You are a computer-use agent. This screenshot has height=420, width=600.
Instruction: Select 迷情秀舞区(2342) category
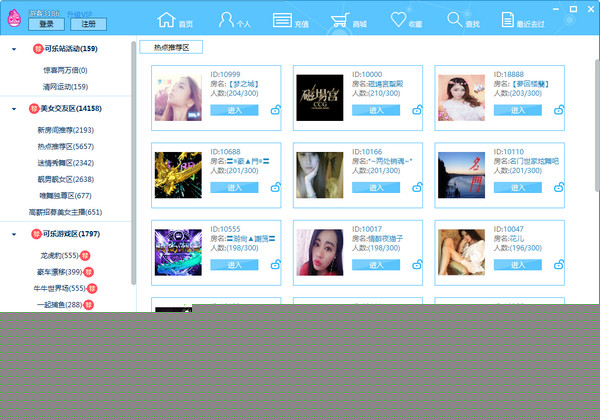pos(65,163)
